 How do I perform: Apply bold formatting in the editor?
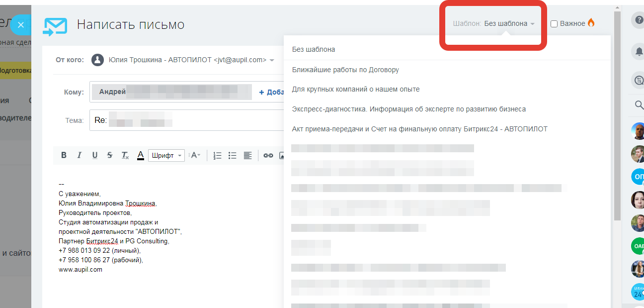click(x=64, y=155)
